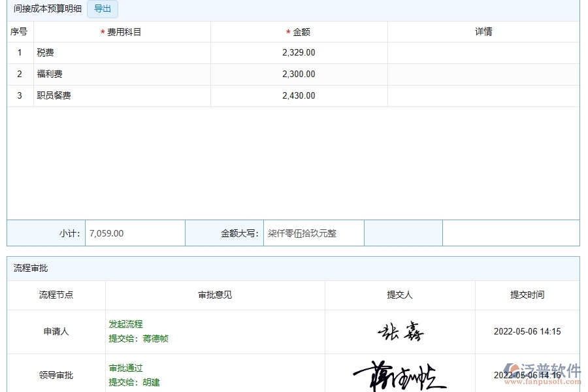Click the amount cell showing 2,329.00
Screen dimensions: 588x392
pyautogui.click(x=299, y=53)
